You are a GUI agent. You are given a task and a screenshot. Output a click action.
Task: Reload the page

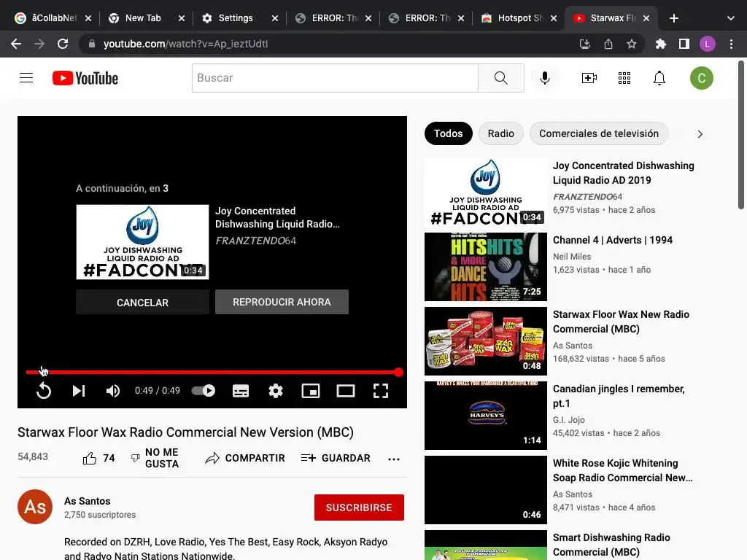click(x=63, y=44)
